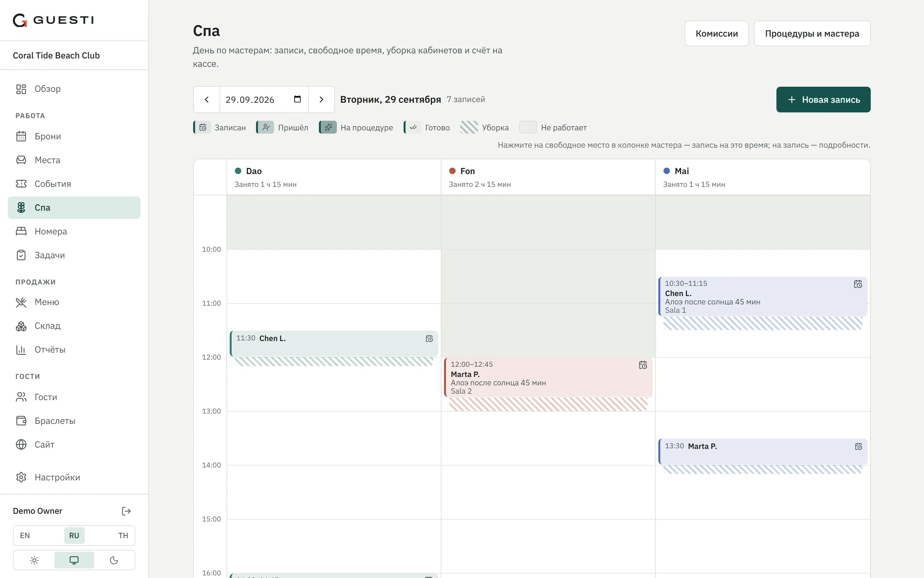The width and height of the screenshot is (924, 578).
Task: Open the События sidebar item
Action: click(74, 184)
